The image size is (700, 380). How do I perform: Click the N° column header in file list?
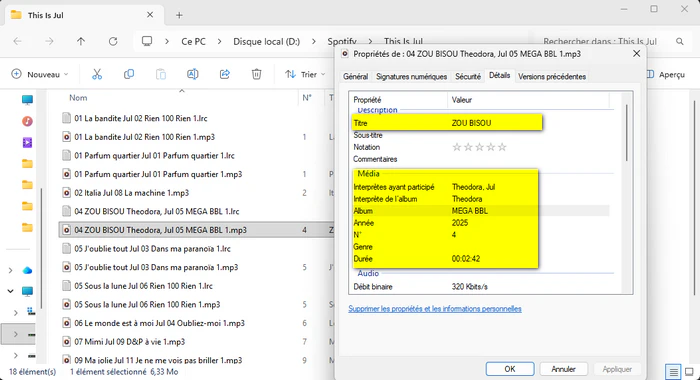[x=307, y=98]
